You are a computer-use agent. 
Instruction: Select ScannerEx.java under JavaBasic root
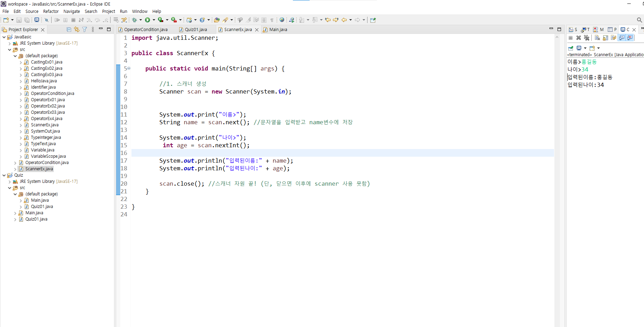[x=39, y=169]
